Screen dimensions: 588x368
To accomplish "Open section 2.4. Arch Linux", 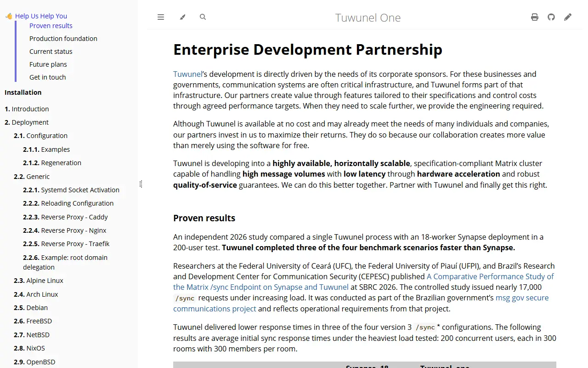I will click(x=36, y=294).
